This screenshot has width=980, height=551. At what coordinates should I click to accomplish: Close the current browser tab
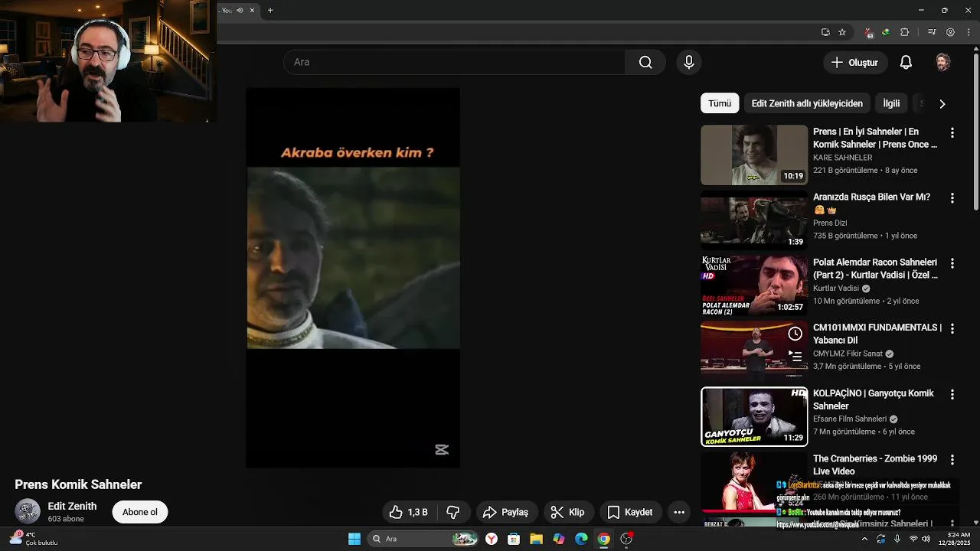pyautogui.click(x=252, y=10)
